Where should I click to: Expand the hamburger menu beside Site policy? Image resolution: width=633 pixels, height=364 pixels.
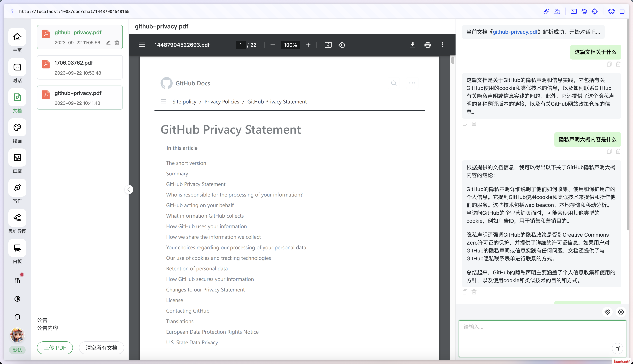coord(164,102)
